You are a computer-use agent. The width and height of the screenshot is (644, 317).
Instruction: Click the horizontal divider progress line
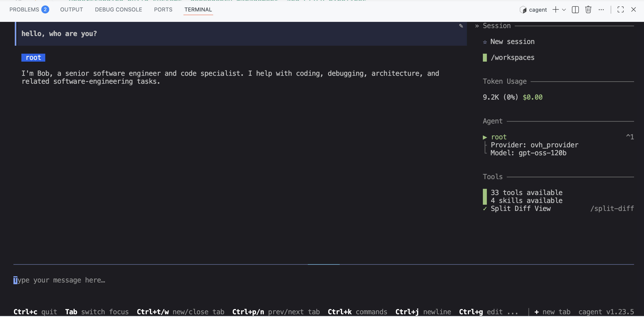[323, 264]
